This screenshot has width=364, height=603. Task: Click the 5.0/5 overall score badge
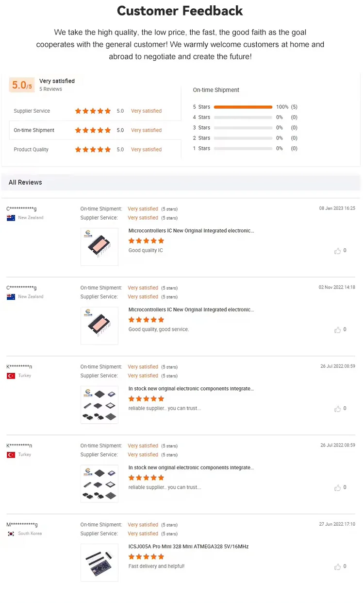[22, 86]
